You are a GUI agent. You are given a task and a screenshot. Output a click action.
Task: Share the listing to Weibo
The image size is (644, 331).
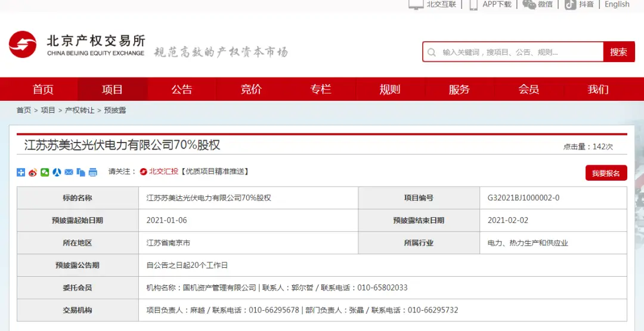pos(33,172)
